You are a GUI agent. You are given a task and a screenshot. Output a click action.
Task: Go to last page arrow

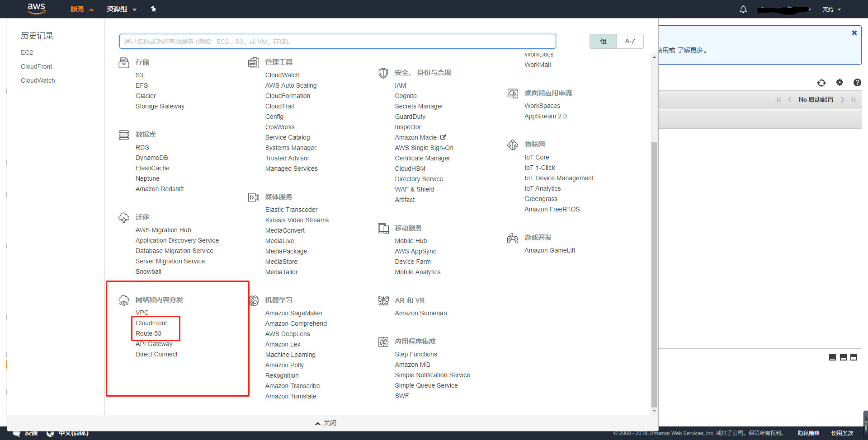coord(853,99)
